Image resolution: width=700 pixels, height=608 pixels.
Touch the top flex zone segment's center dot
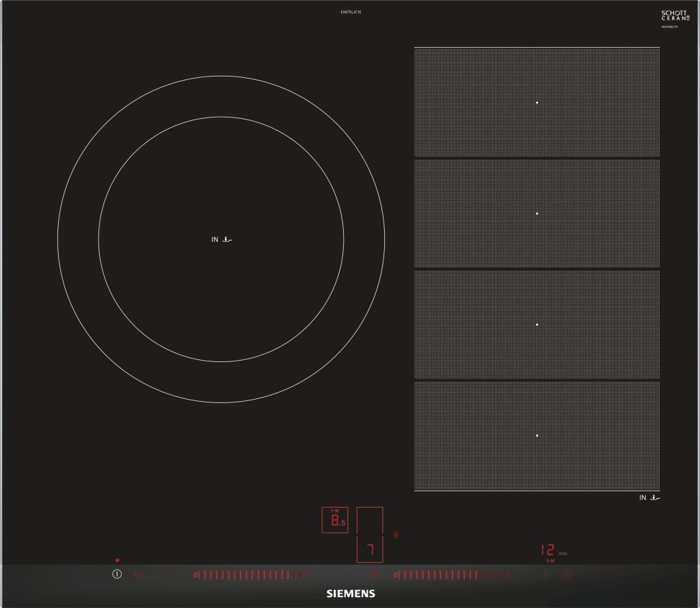537,102
